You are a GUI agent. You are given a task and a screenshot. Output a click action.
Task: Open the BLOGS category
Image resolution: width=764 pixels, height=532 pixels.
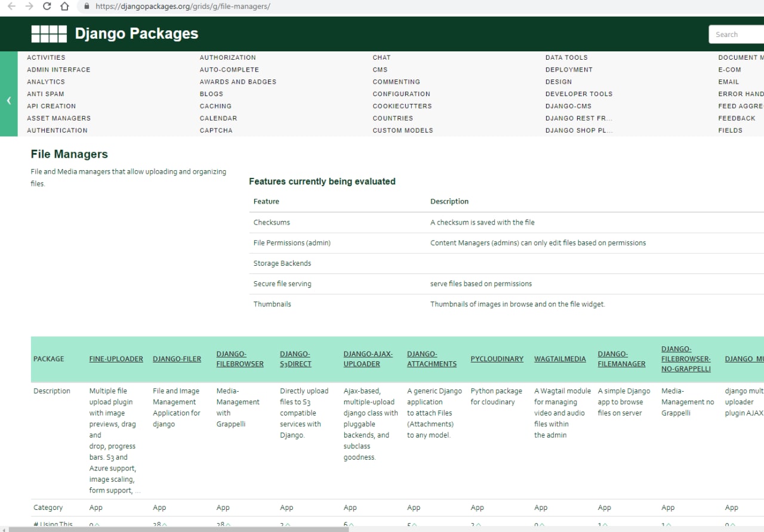pos(211,94)
